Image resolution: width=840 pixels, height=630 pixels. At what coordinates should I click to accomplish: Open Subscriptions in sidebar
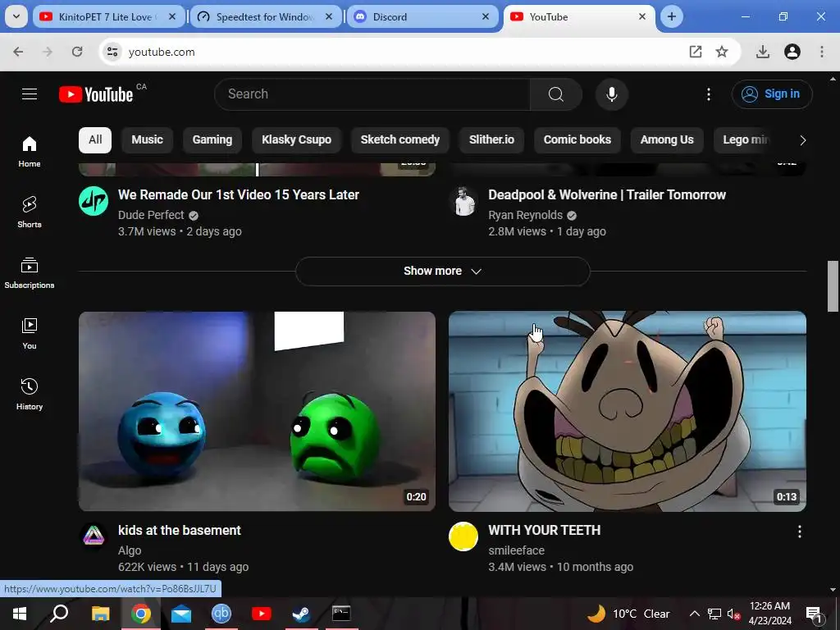pyautogui.click(x=30, y=272)
